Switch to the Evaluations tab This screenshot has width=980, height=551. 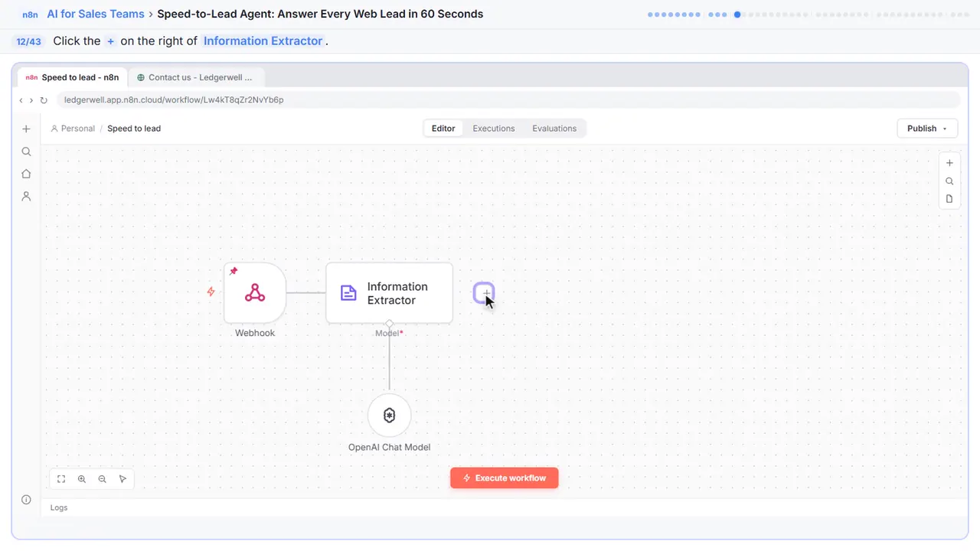pos(554,129)
